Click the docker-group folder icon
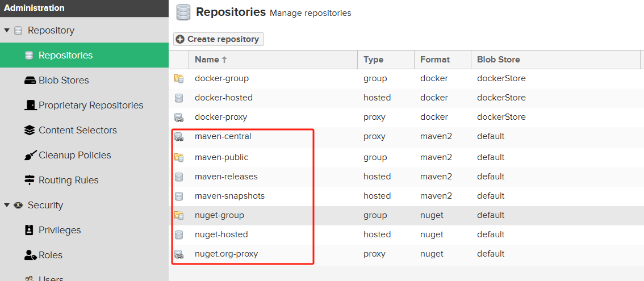 click(x=179, y=78)
